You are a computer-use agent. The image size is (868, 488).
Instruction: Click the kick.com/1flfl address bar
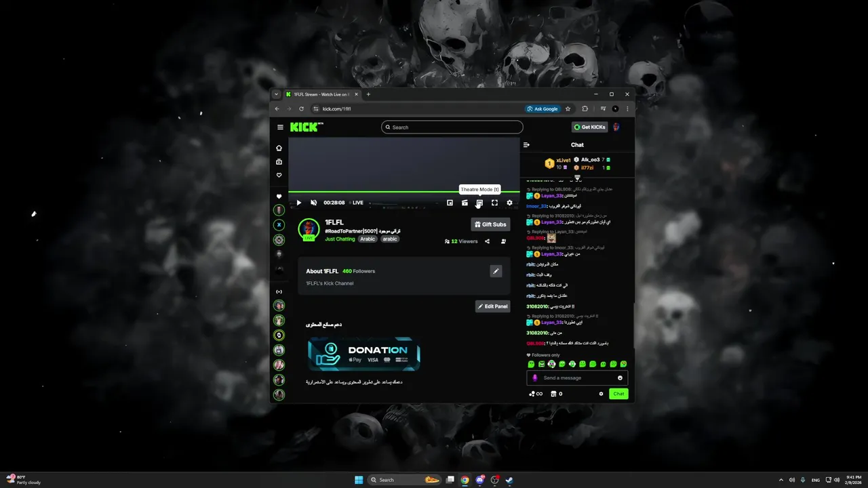point(417,108)
